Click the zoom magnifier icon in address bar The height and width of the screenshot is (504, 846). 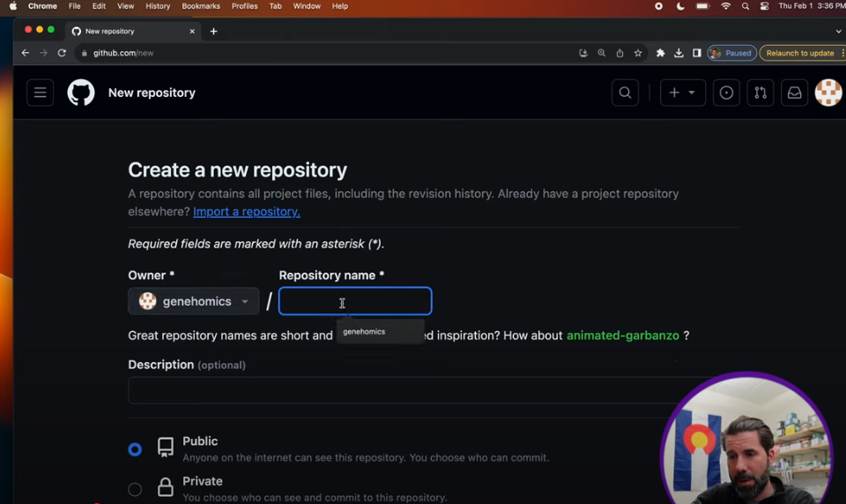point(602,53)
